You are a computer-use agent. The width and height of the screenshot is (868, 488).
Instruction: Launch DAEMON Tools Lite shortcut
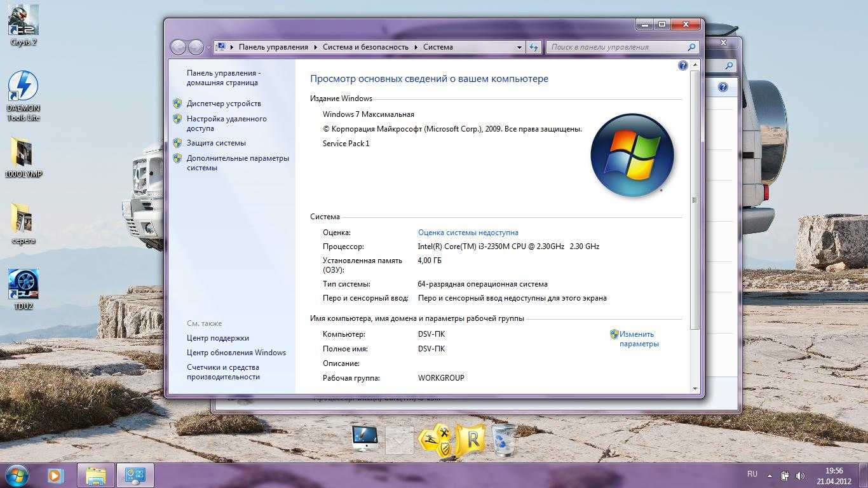[x=24, y=95]
